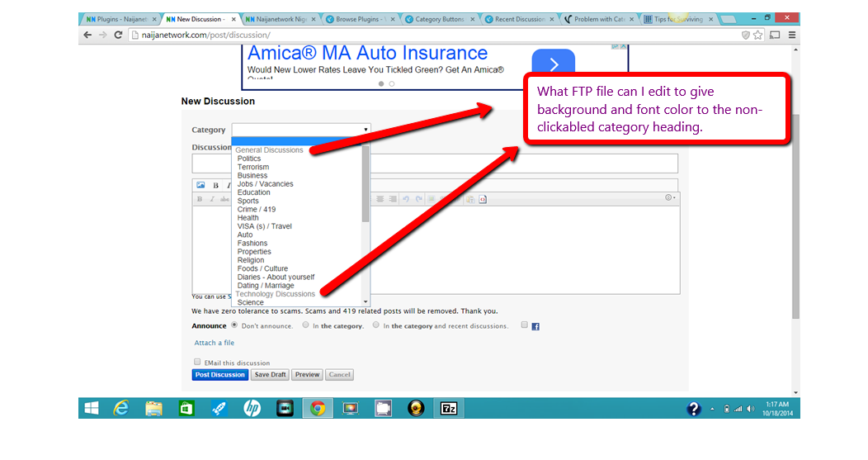
Task: Go back using browser back arrow
Action: (87, 35)
